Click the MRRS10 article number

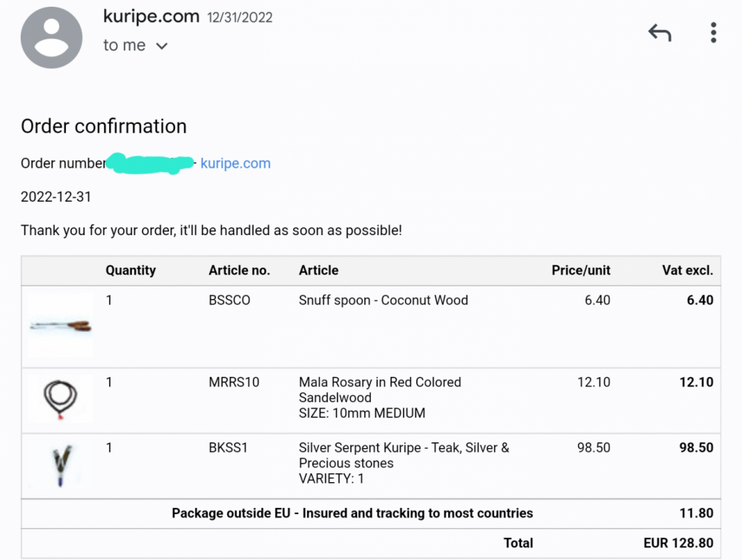(x=234, y=382)
